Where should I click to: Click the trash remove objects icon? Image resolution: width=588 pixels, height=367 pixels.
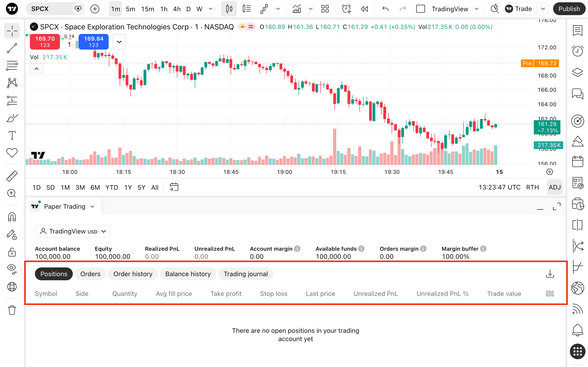coord(12,310)
